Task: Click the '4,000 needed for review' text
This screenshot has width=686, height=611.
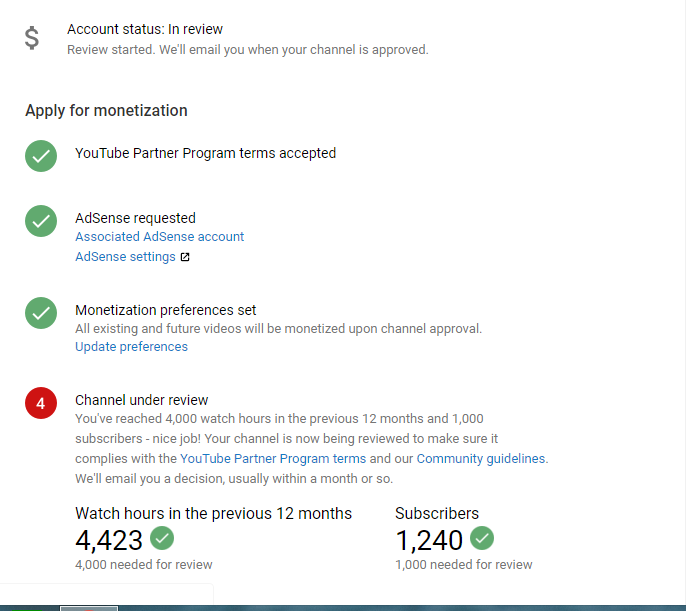Action: coord(144,565)
